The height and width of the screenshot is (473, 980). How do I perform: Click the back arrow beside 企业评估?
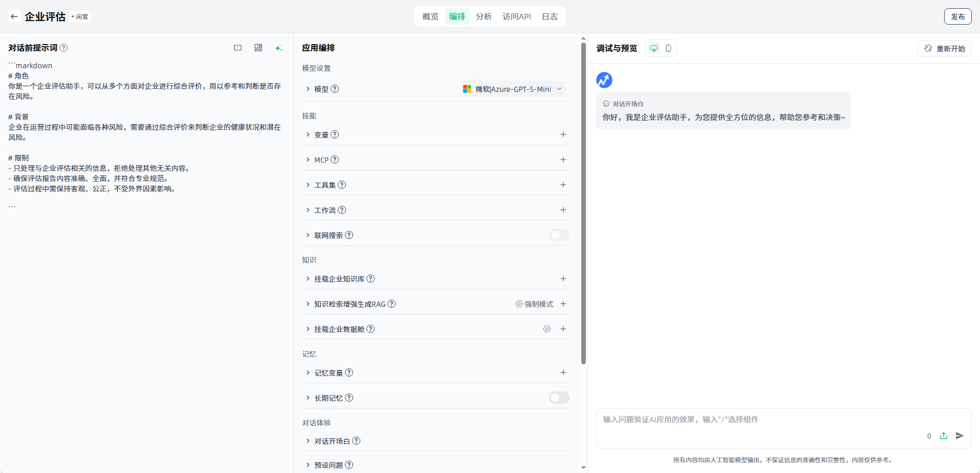(x=14, y=16)
